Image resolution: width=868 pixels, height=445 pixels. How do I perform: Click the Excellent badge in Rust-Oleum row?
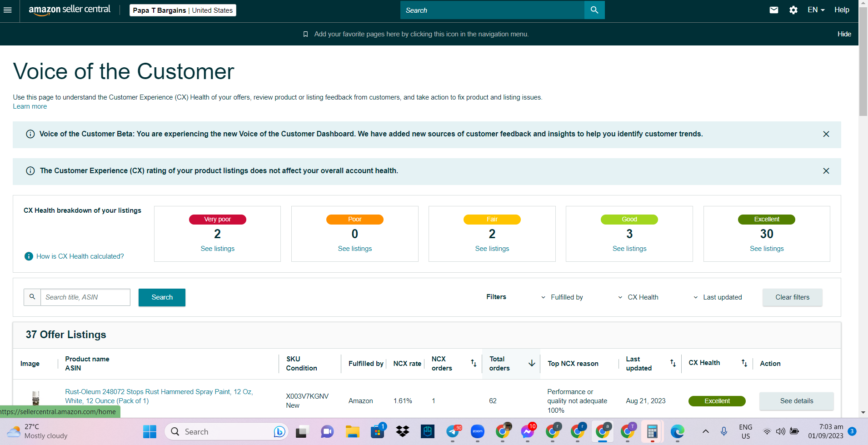click(717, 401)
